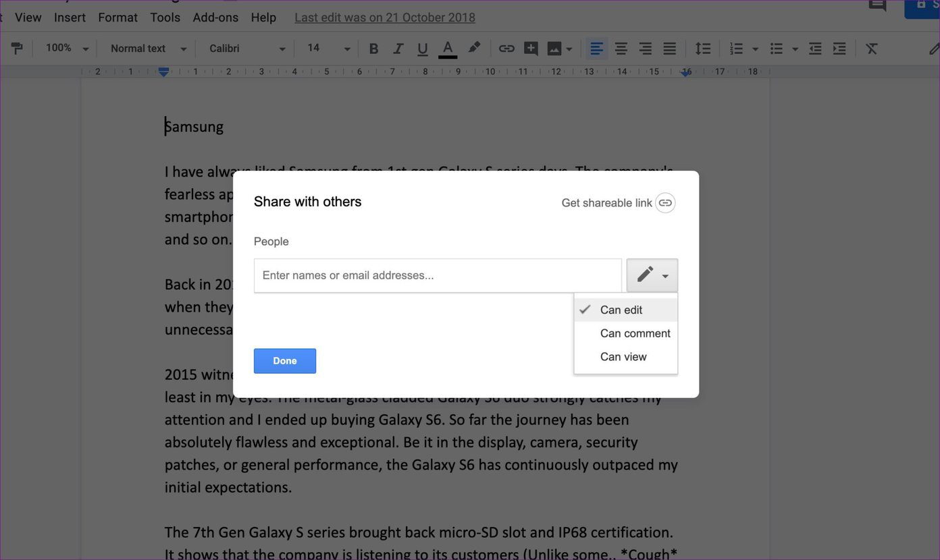Open the Format menu
940x560 pixels.
[x=117, y=18]
